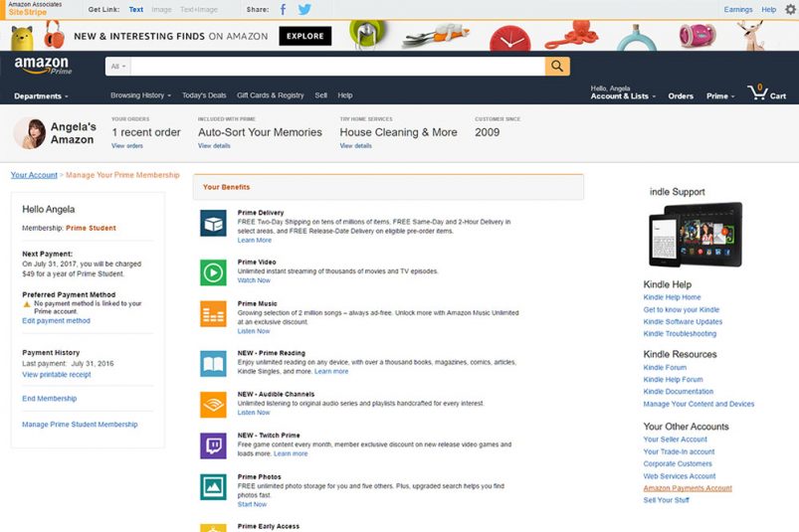Viewport: 799px width, 532px height.
Task: Open Corporate Customers link
Action: pyautogui.click(x=678, y=463)
